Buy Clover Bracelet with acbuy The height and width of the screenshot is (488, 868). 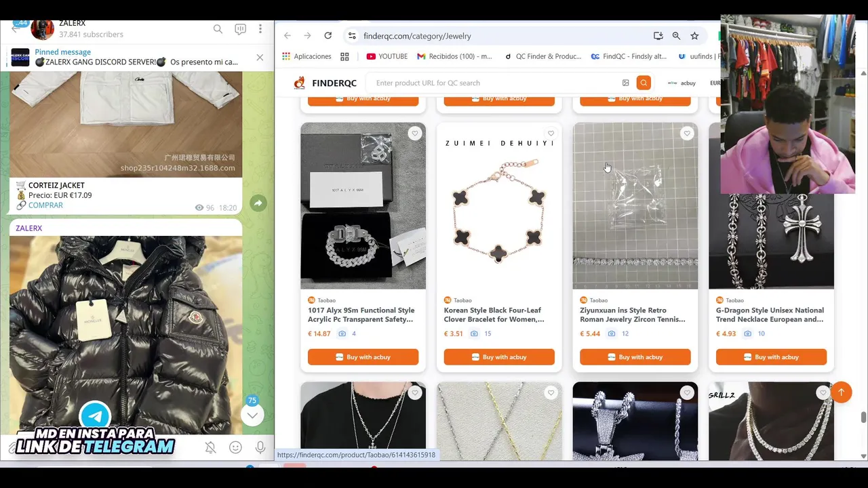click(x=499, y=357)
